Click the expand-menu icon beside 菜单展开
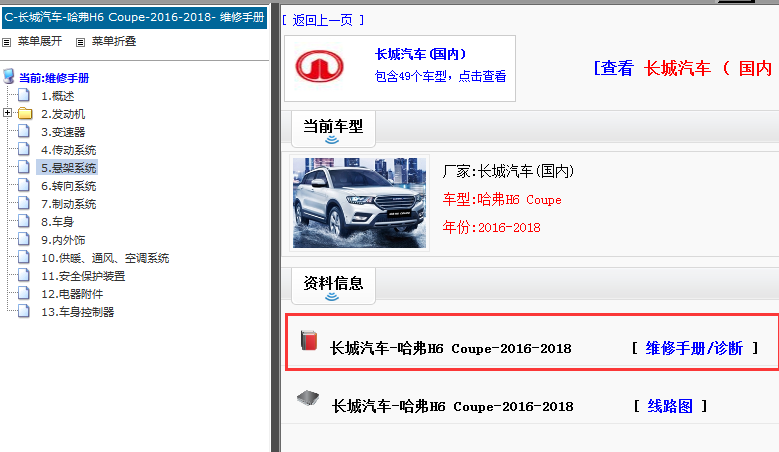The height and width of the screenshot is (452, 779). 6,43
